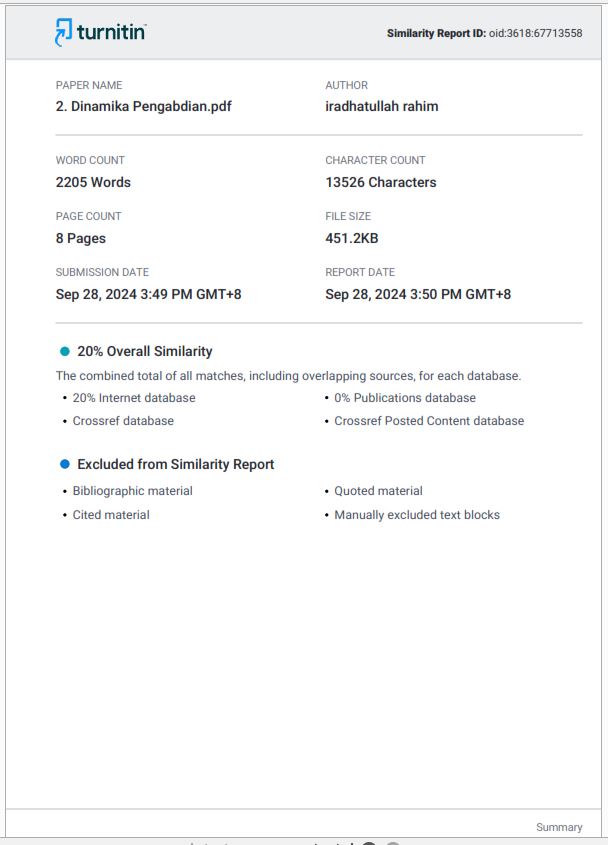The width and height of the screenshot is (608, 845).
Task: Click the Bibliographic material item
Action: click(133, 491)
